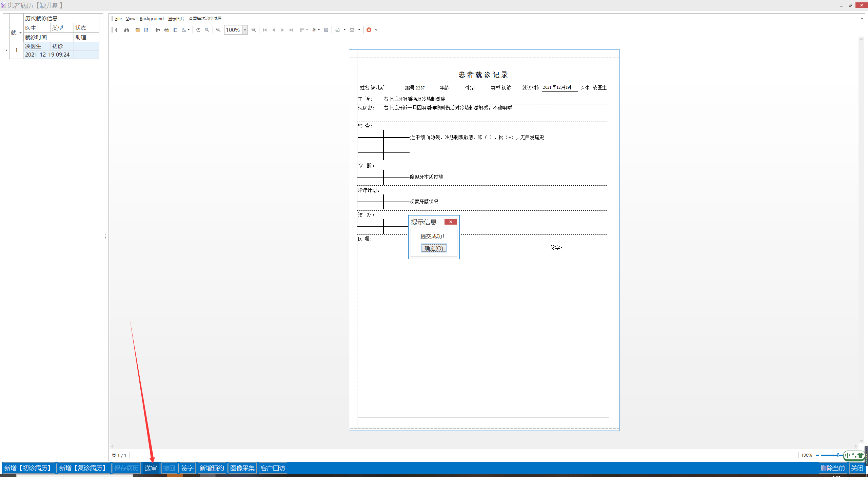Expand the row 1 indicator triangle
868x477 pixels.
click(x=6, y=50)
